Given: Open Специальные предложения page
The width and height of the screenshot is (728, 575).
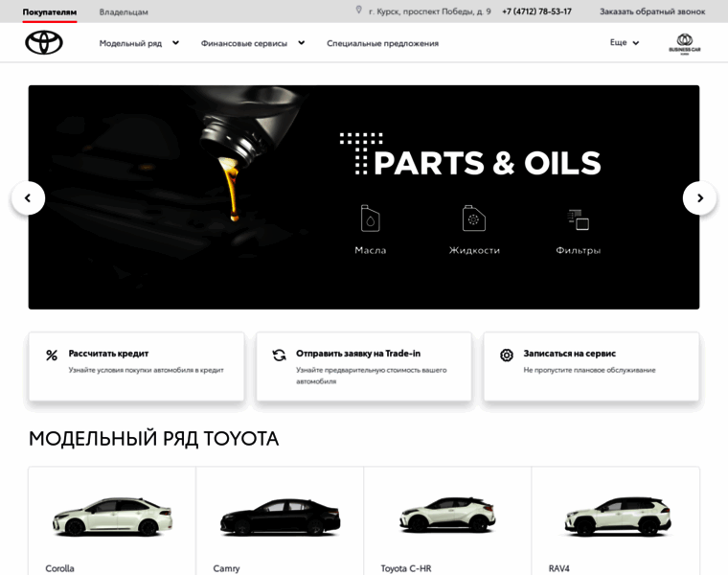Looking at the screenshot, I should [x=382, y=43].
